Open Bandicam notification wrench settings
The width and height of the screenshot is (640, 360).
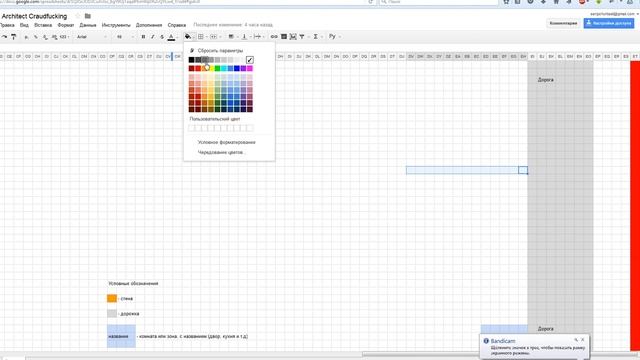tap(576, 340)
